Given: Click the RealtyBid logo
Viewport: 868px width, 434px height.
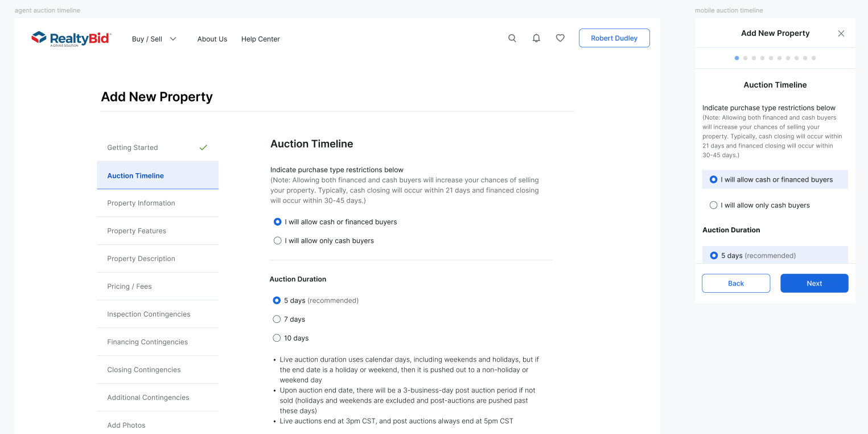Looking at the screenshot, I should click(71, 39).
